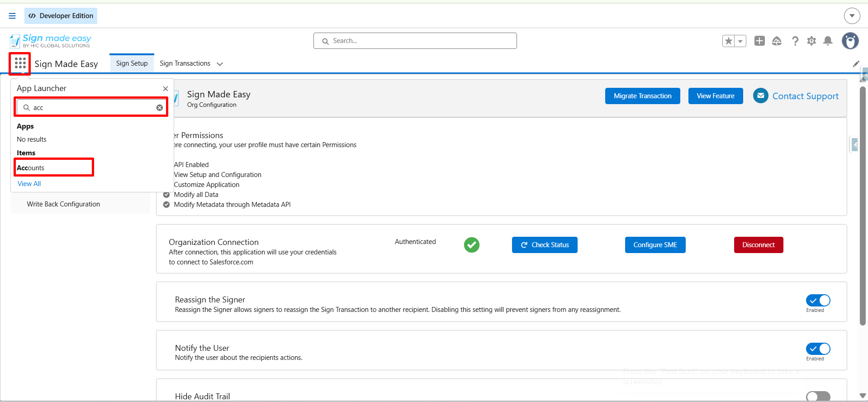This screenshot has width=868, height=402.
Task: Open the Sign Transactions tab
Action: tap(185, 63)
